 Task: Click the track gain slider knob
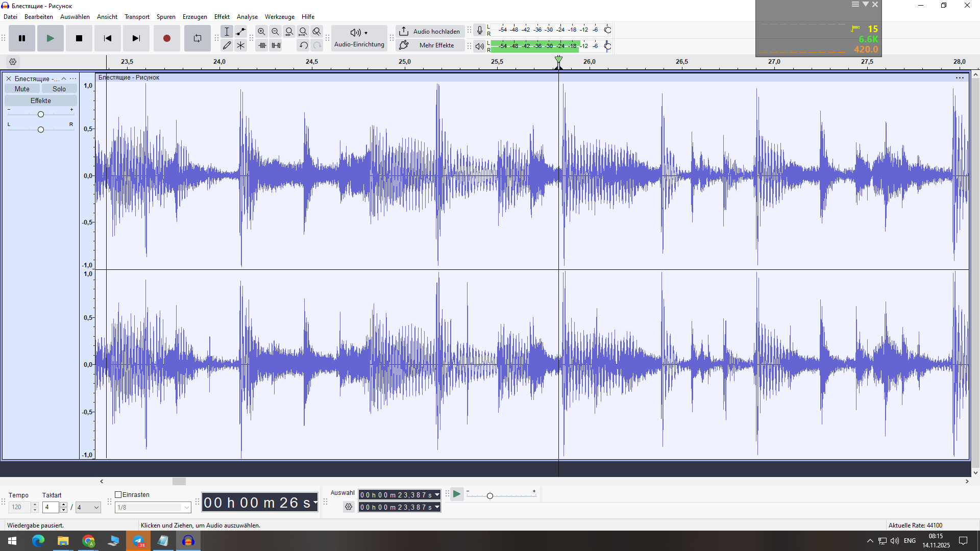coord(41,114)
